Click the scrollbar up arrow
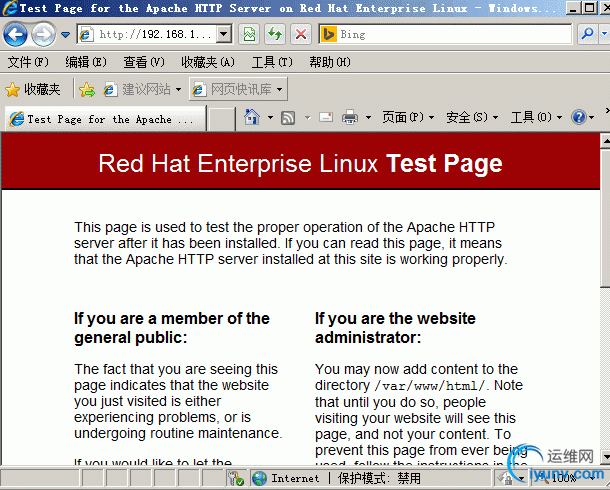 pos(605,140)
